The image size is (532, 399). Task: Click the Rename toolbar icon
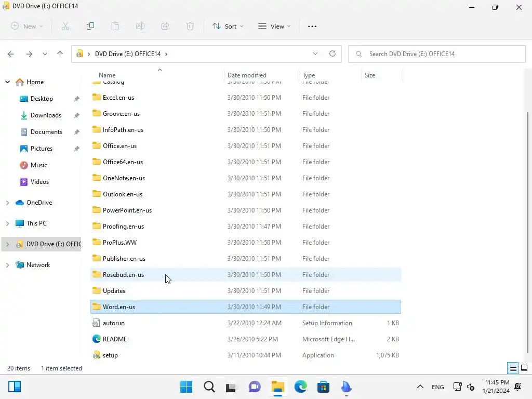click(x=140, y=26)
